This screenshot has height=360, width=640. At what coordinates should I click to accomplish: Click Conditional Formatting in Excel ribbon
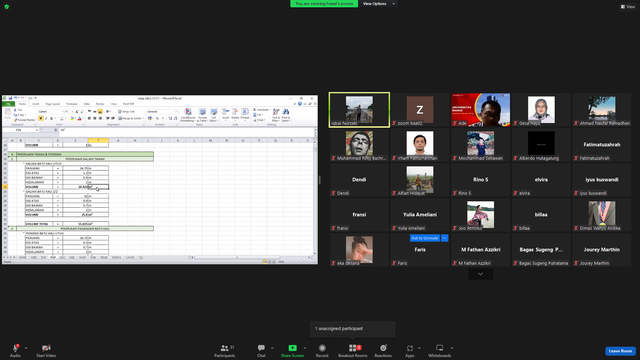coord(188,115)
